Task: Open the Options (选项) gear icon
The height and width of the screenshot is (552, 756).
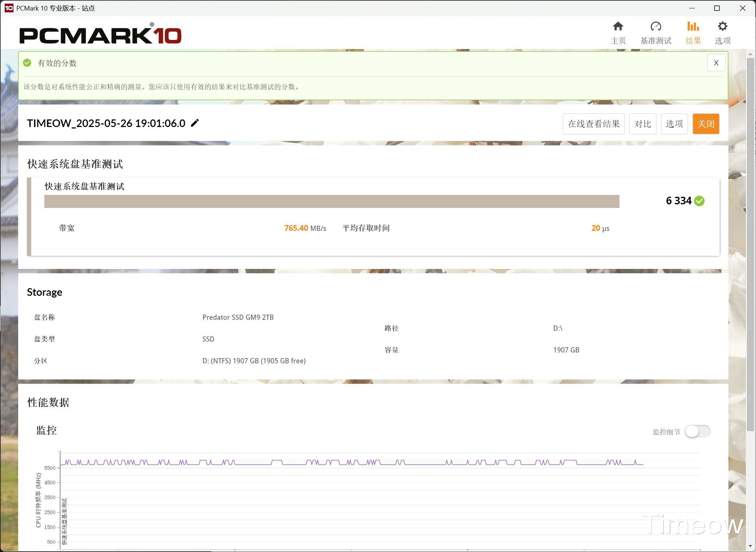Action: click(722, 27)
